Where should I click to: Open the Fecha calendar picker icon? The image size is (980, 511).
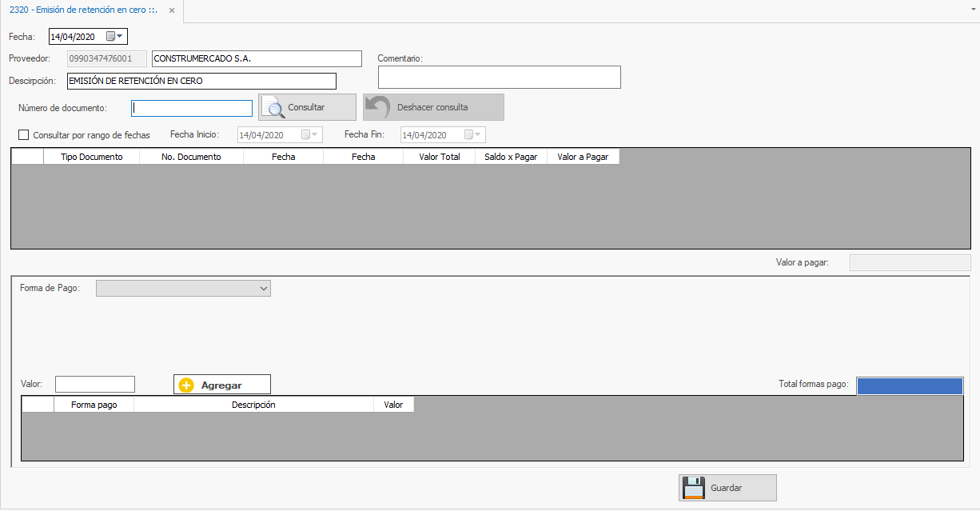114,36
